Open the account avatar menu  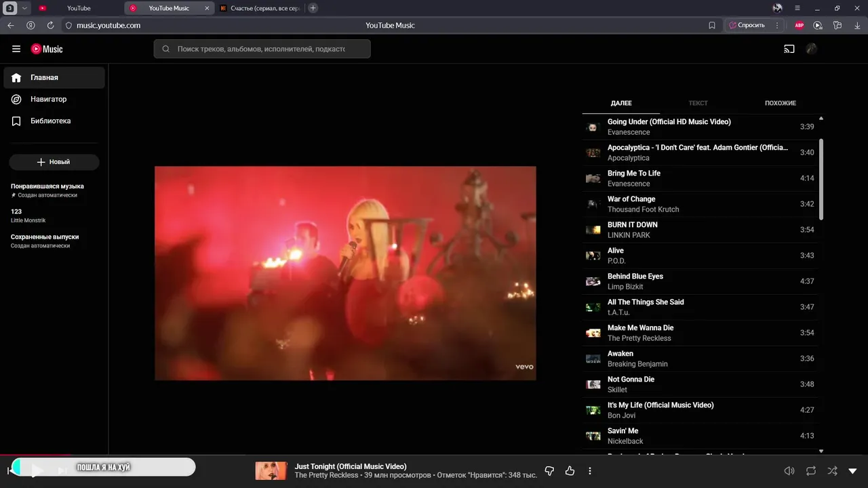point(811,49)
